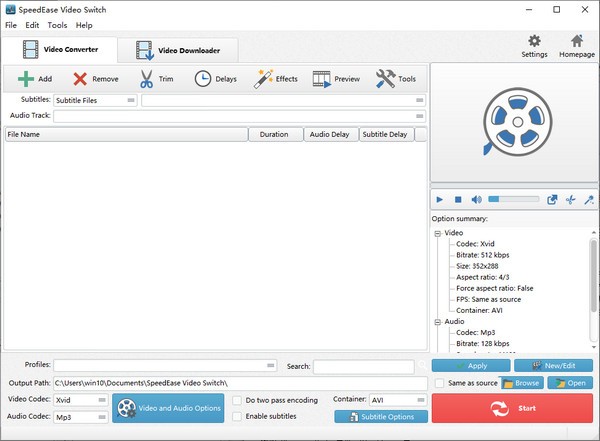Click the Video and Audio Options button
This screenshot has width=600, height=441.
(168, 408)
